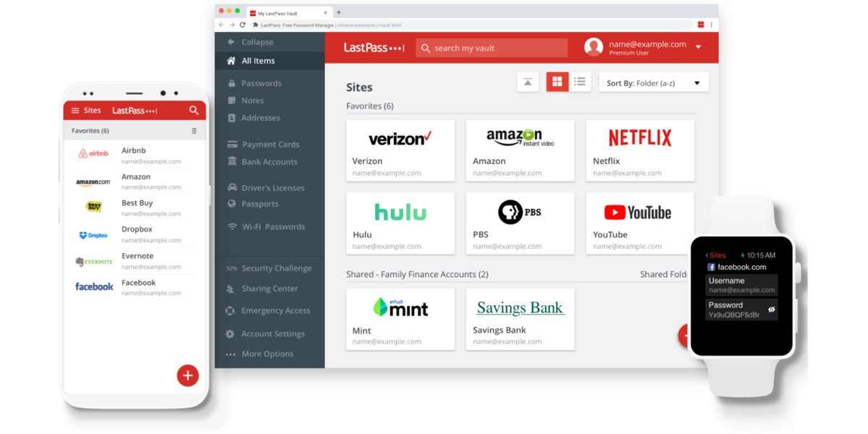Click the My LastPass Vault browser tab
This screenshot has width=868, height=434.
[288, 13]
